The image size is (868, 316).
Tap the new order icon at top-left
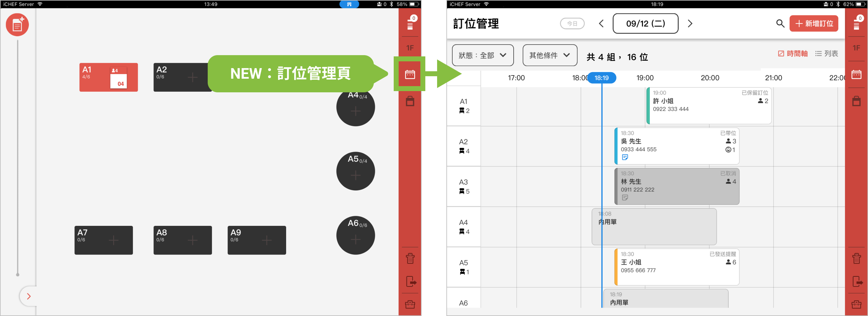pos(17,24)
